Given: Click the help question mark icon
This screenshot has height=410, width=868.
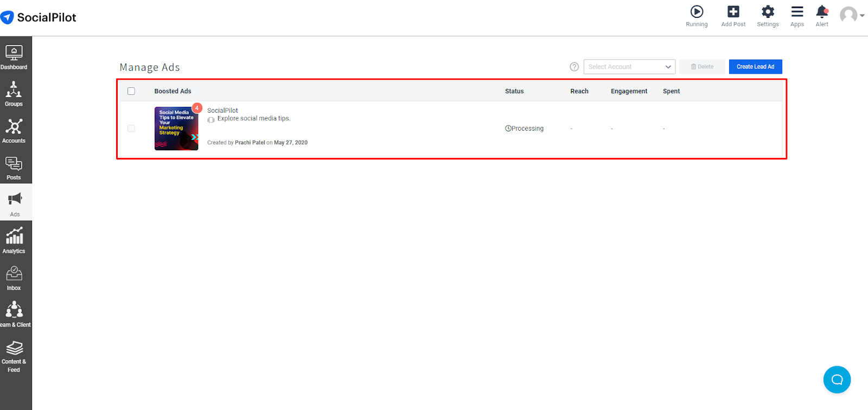Looking at the screenshot, I should 574,67.
